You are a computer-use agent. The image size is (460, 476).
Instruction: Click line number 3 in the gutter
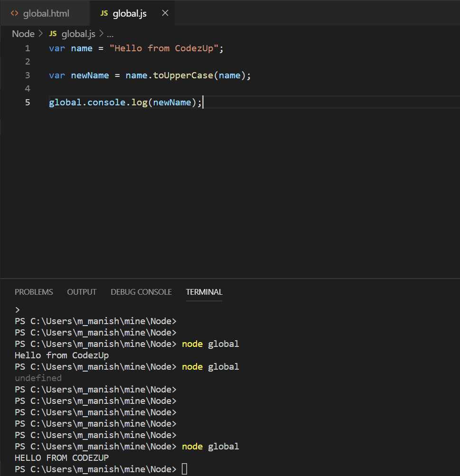tap(28, 75)
